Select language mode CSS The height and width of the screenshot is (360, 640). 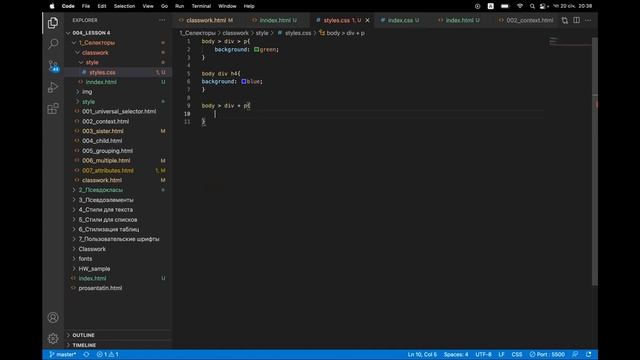(x=517, y=354)
